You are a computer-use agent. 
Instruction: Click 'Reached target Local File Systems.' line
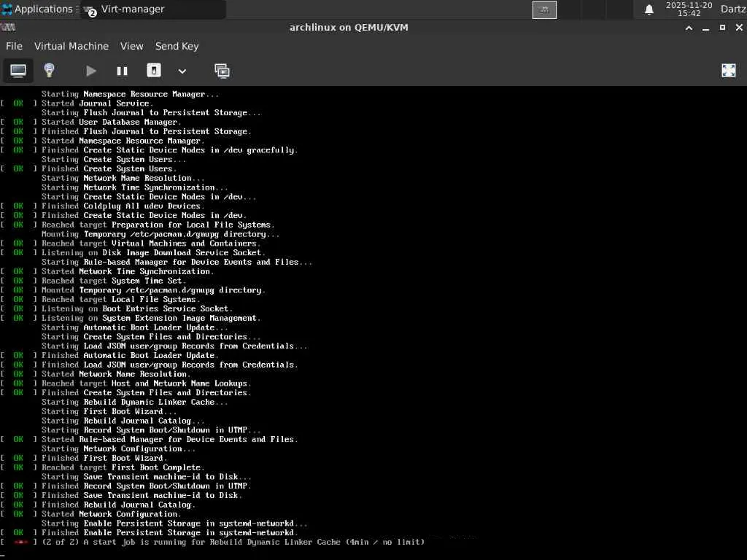tap(120, 300)
